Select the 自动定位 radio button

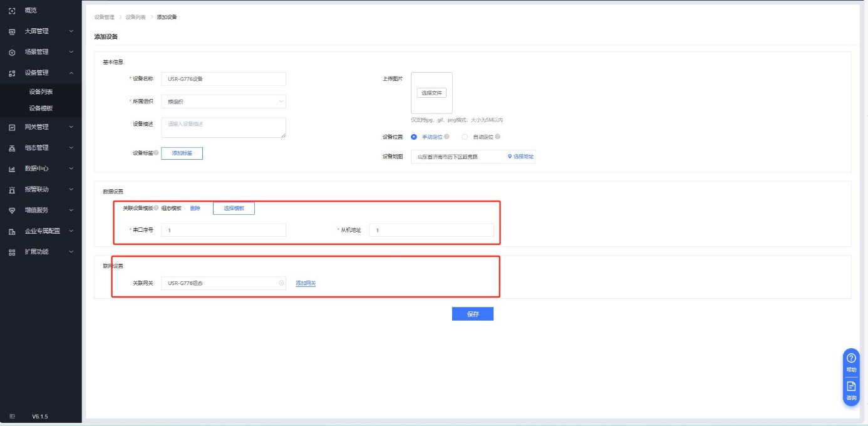465,137
